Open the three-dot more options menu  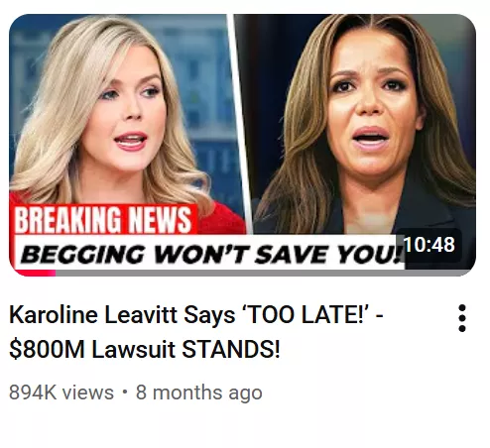(x=462, y=318)
